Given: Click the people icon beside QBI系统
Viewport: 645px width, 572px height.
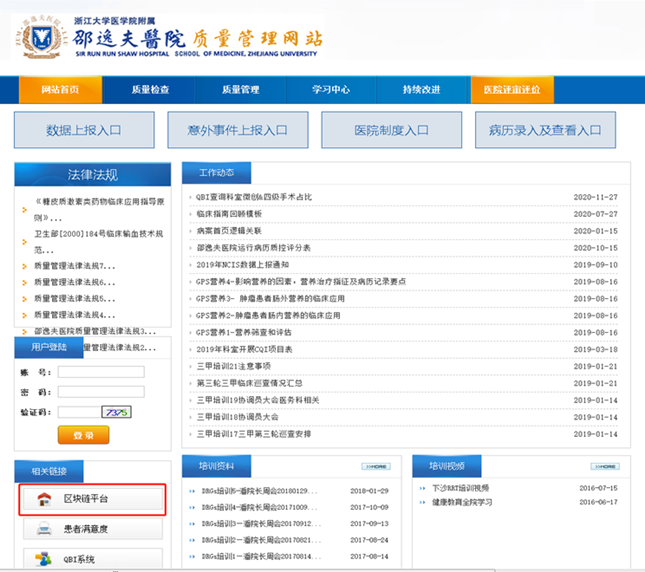Looking at the screenshot, I should tap(43, 559).
